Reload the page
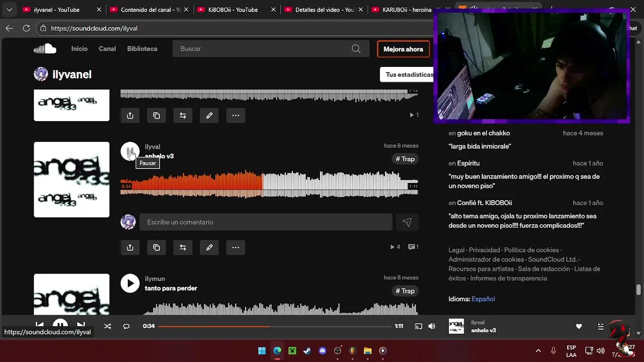Viewport: 644px width, 362px height. tap(26, 28)
